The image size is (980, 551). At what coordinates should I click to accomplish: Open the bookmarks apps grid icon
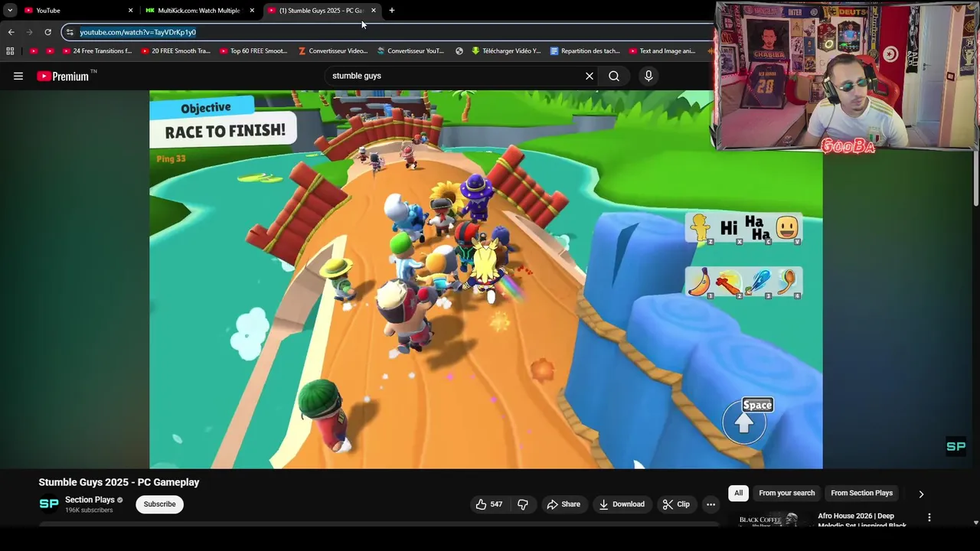(10, 51)
